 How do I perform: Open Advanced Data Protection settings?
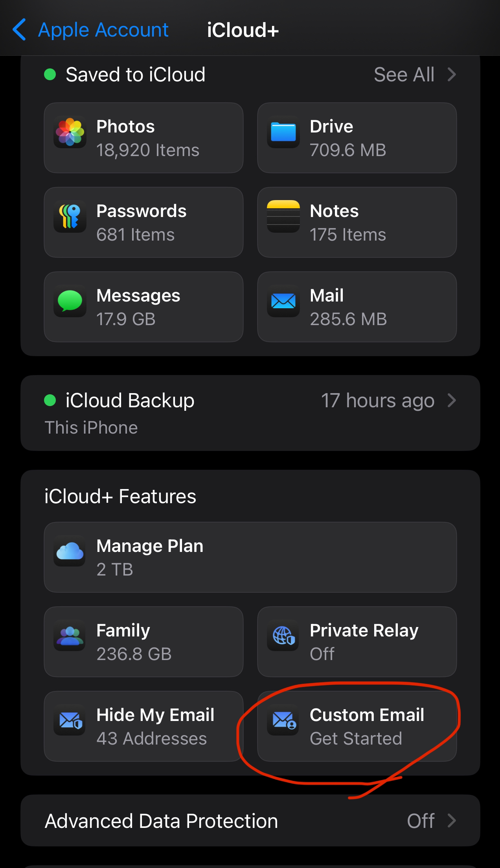click(x=161, y=821)
